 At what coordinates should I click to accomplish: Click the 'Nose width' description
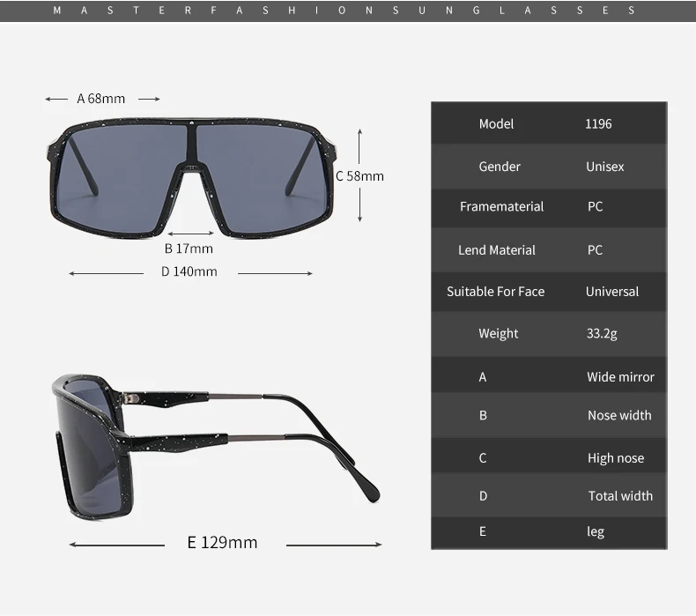(x=619, y=415)
